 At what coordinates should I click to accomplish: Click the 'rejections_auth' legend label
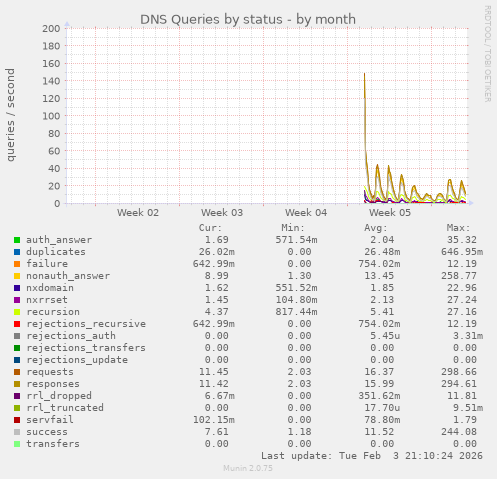tap(71, 336)
